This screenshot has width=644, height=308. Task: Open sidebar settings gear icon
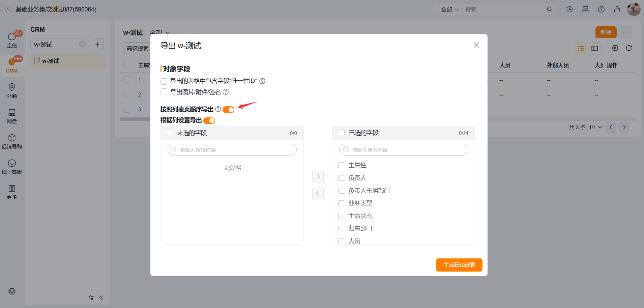12,291
